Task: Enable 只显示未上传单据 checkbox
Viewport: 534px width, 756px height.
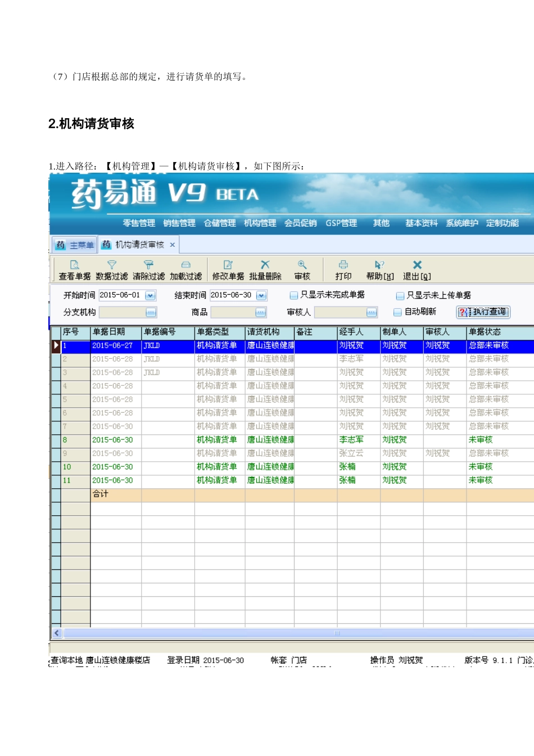Action: tap(400, 296)
